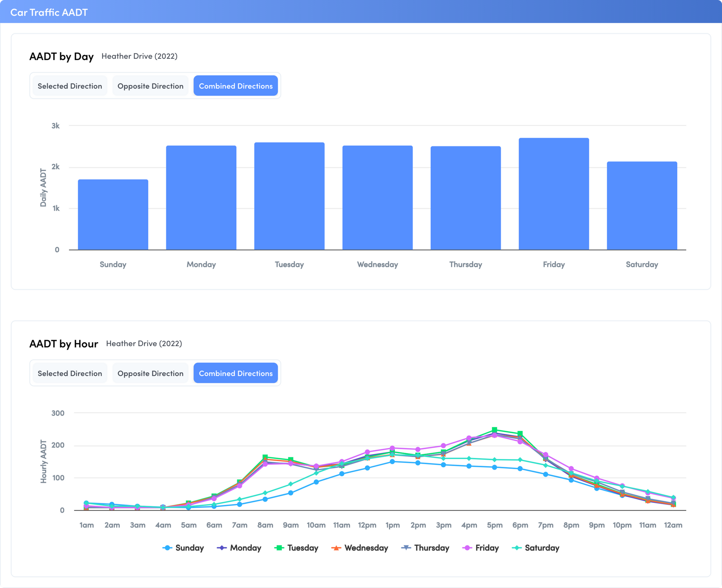The image size is (722, 588).
Task: Click Tuesday's 5pm peak data point
Action: click(x=495, y=430)
